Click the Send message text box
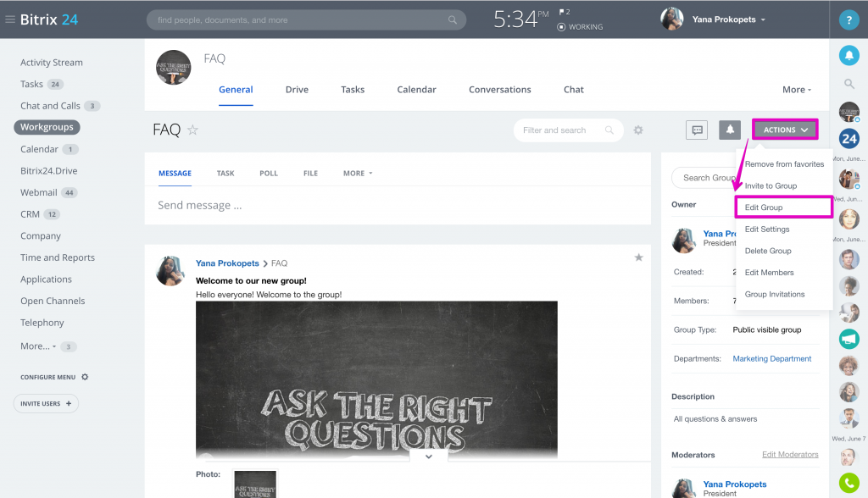868x498 pixels. click(x=398, y=205)
